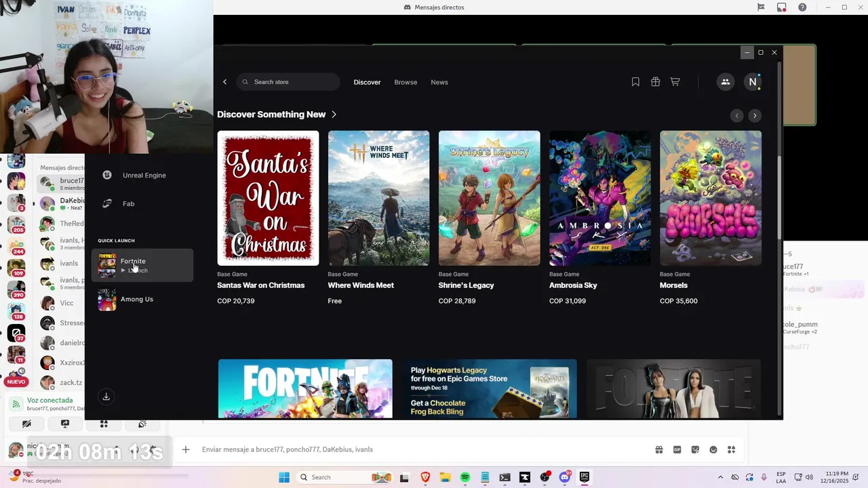Open Santas War on Christmas cover
The width and height of the screenshot is (868, 488).
(x=268, y=198)
